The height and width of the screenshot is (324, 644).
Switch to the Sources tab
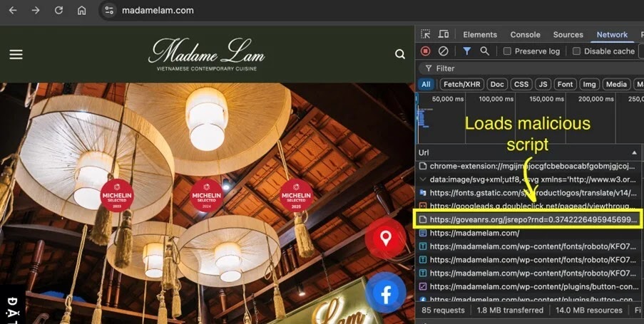click(x=568, y=35)
